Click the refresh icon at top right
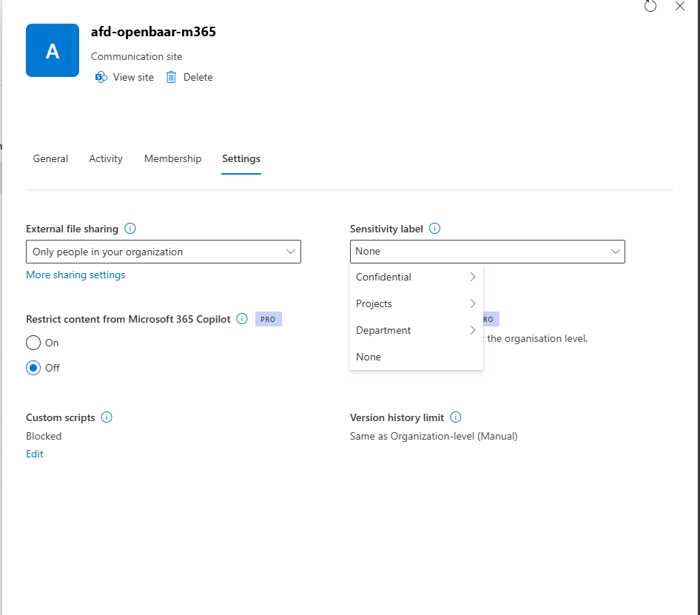The height and width of the screenshot is (615, 700). click(650, 6)
